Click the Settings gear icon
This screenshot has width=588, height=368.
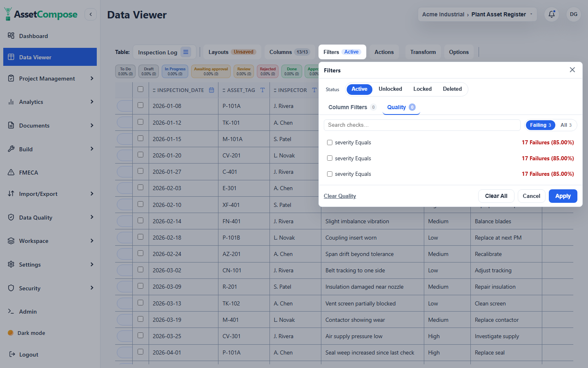point(11,264)
